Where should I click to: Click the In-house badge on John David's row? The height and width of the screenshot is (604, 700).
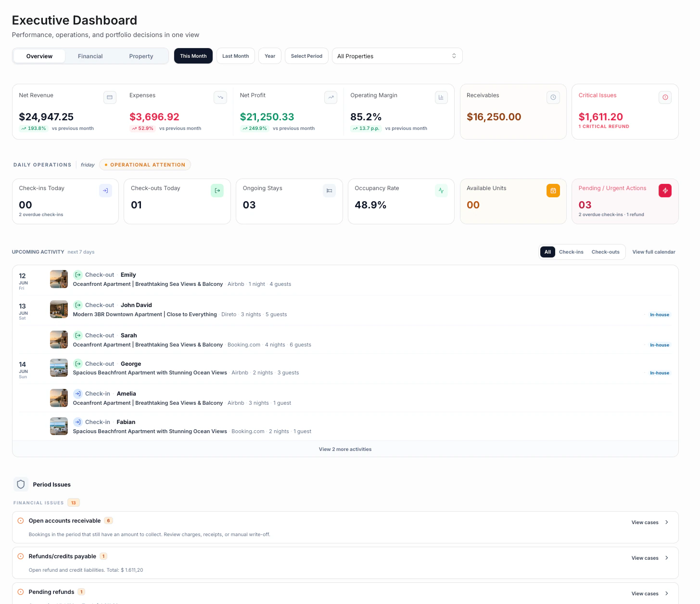659,315
